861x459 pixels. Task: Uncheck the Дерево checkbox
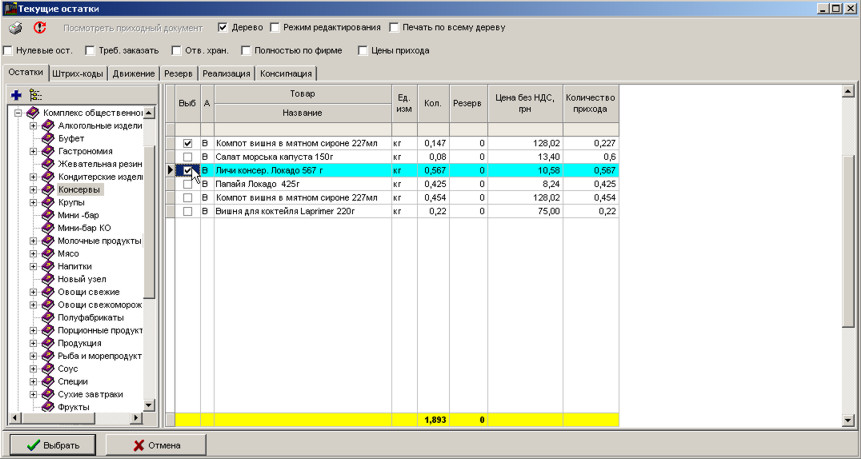[223, 27]
